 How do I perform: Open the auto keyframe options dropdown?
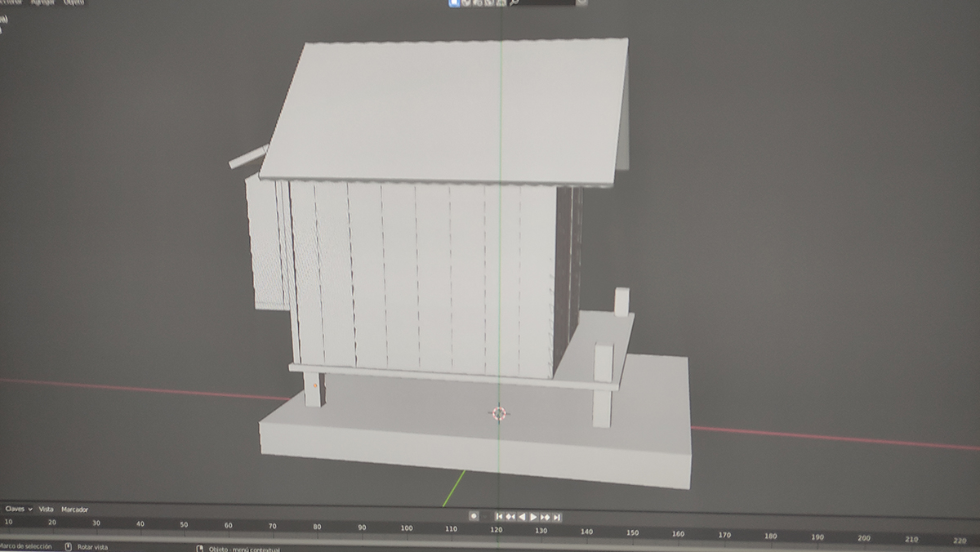(487, 516)
